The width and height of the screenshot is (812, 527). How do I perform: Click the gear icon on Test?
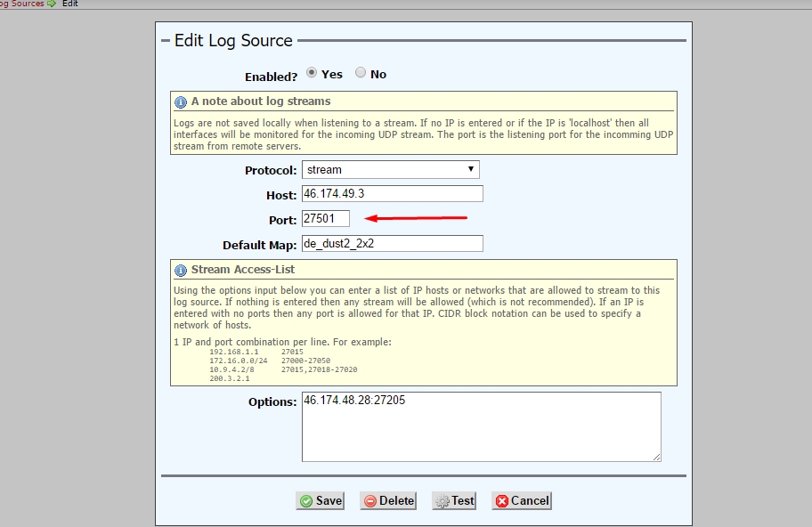pos(443,501)
